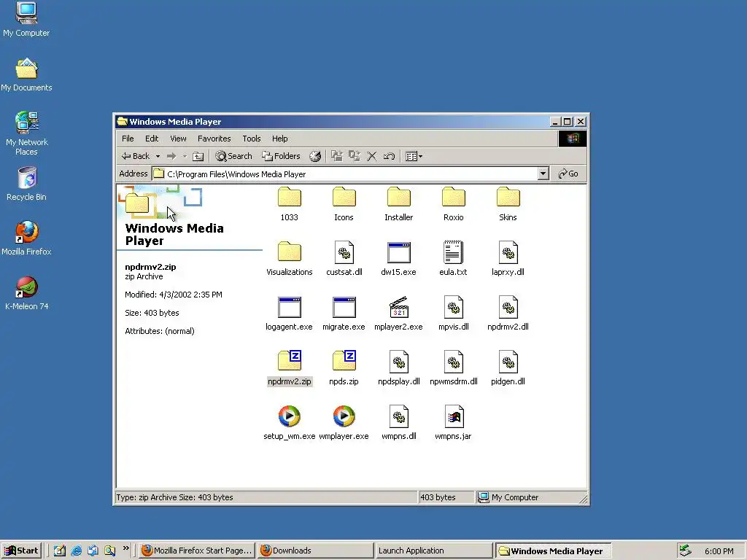Select the My Documents desktop icon
This screenshot has width=747, height=560.
(26, 74)
